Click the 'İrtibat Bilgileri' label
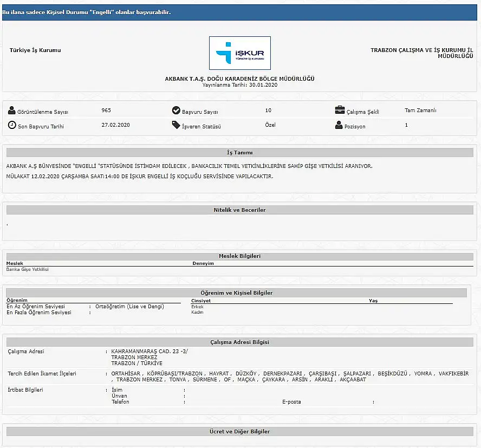This screenshot has width=481, height=448. coord(25,389)
